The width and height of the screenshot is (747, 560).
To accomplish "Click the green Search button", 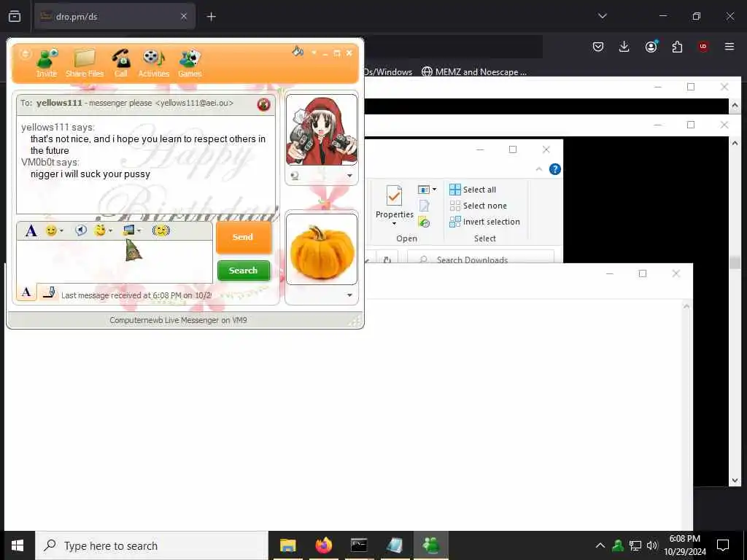I will click(244, 271).
